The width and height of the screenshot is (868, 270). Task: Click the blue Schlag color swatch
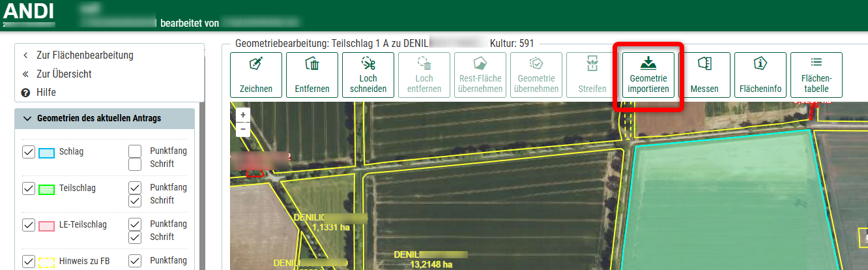[x=46, y=153]
